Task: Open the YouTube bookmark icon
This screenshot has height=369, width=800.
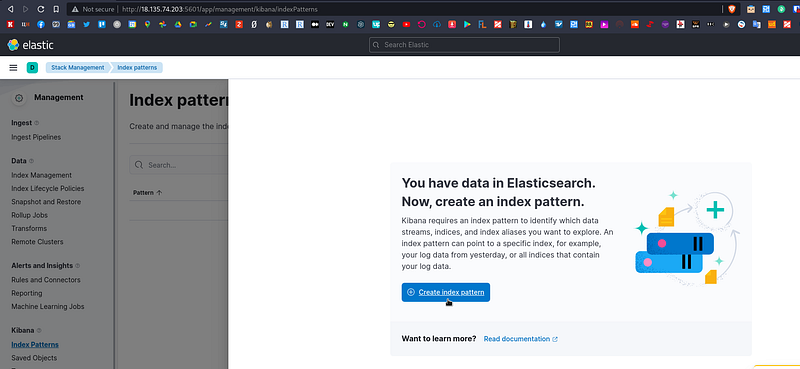Action: pos(406,24)
